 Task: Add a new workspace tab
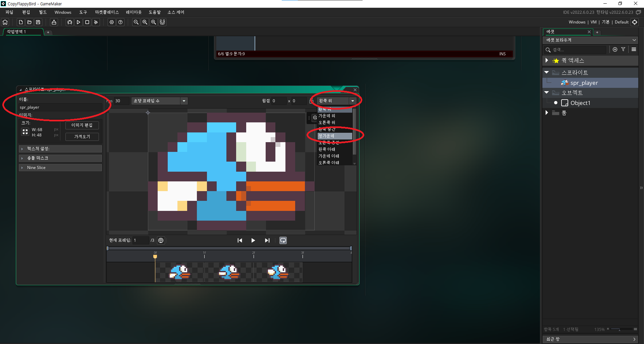(48, 32)
